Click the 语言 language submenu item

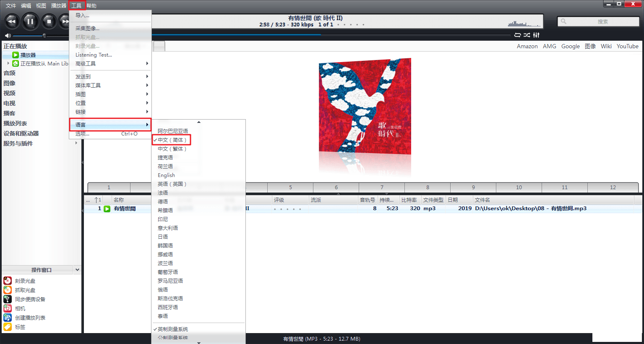click(110, 125)
